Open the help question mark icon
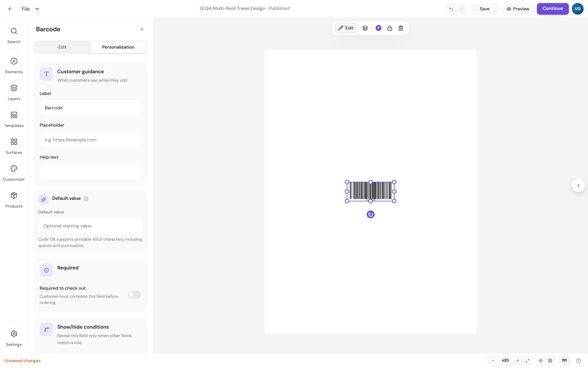Screen dimensions: 588x368 (x=578, y=360)
